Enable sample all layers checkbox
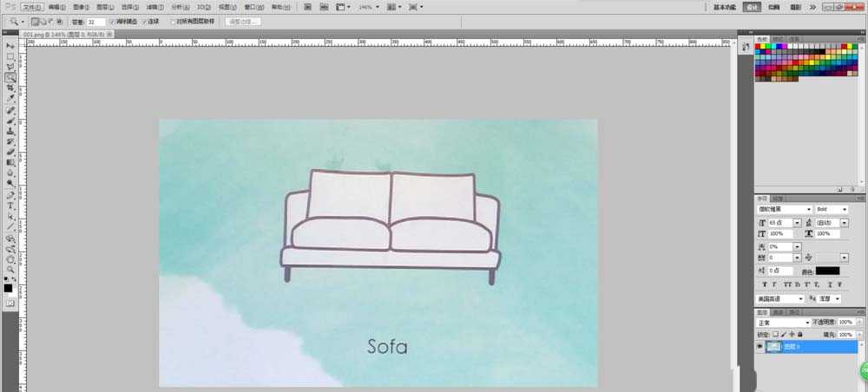Screen dimensions: 868x392 point(174,21)
